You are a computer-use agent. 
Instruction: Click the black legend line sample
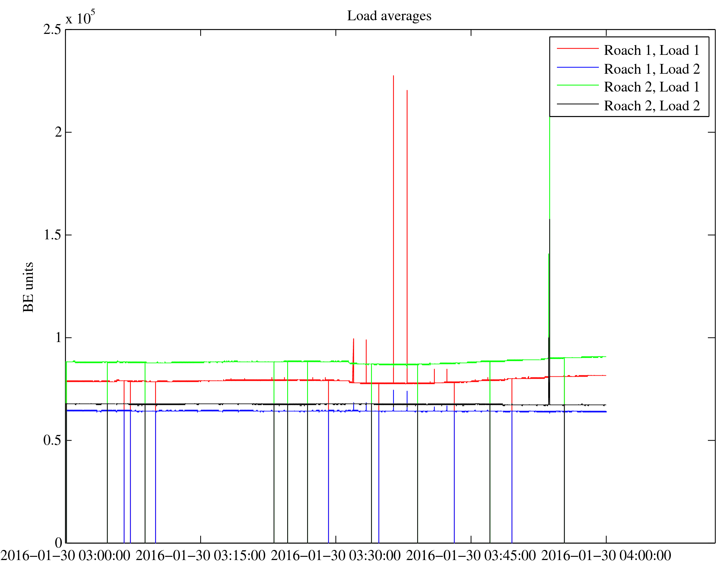point(578,104)
